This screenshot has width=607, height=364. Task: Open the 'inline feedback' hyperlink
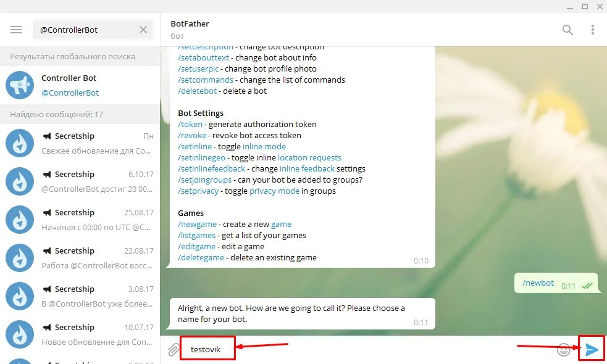(x=307, y=168)
